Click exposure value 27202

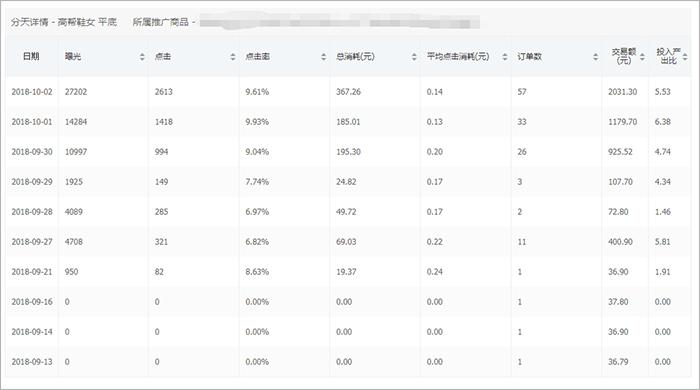[76, 92]
